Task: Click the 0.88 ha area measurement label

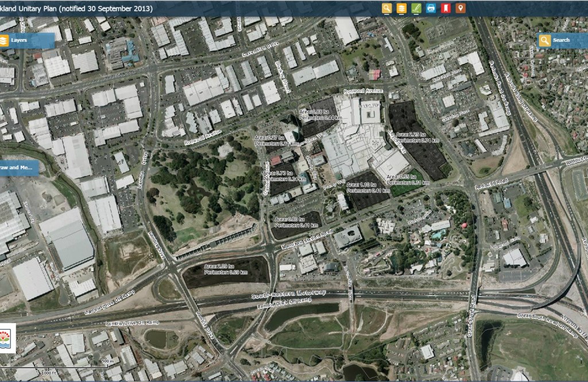Action: click(x=315, y=112)
